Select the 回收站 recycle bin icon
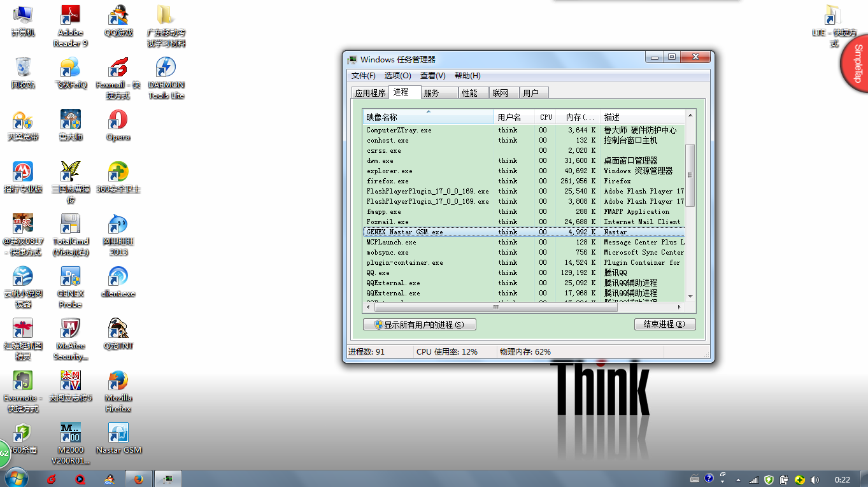This screenshot has width=868, height=487. 23,73
